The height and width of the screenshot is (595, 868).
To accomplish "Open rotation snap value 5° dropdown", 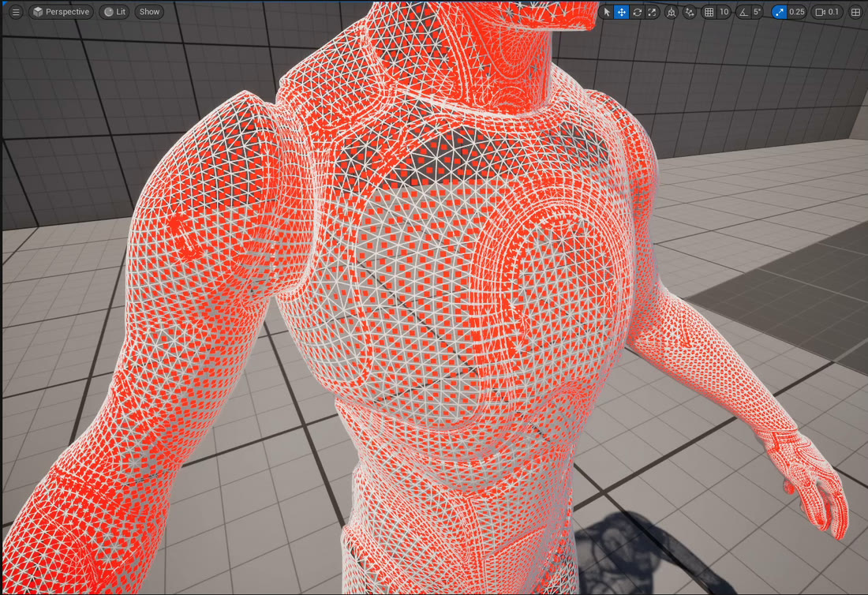I will tap(758, 12).
